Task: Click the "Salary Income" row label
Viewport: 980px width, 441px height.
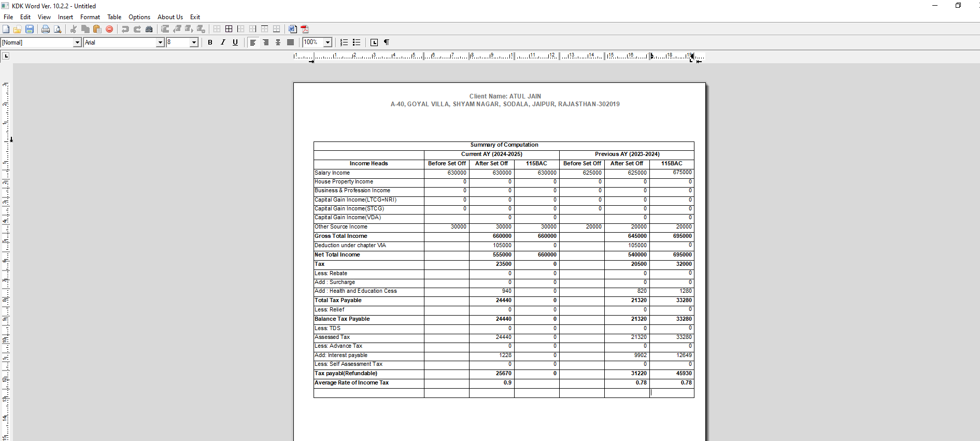Action: (x=332, y=173)
